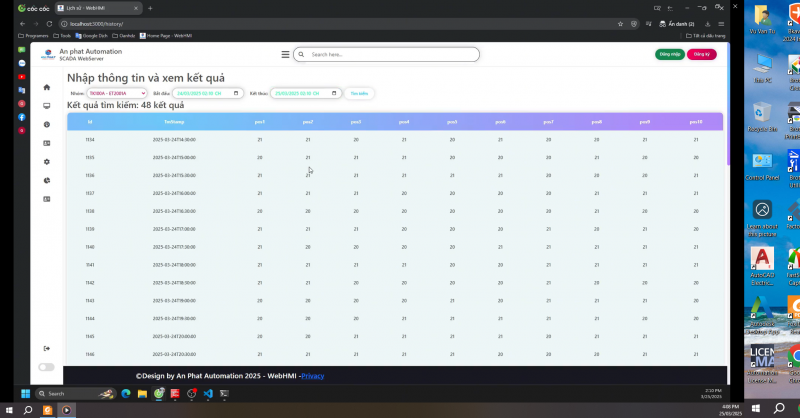
Task: Select the 'Lịch sử - WebHMI' browser tab
Action: coord(97,8)
